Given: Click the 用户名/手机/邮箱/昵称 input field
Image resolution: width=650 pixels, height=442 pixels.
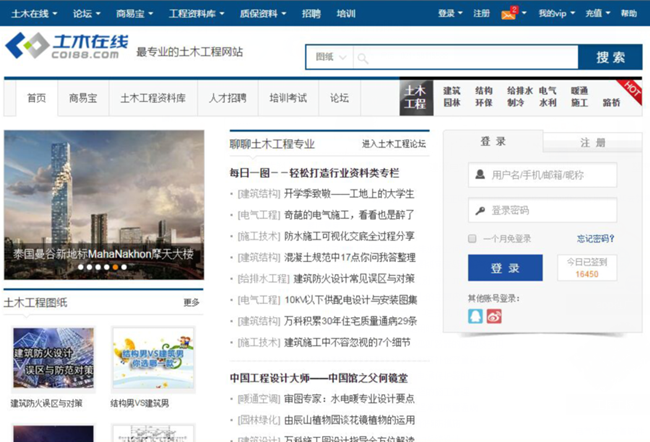Looking at the screenshot, I should (542, 175).
